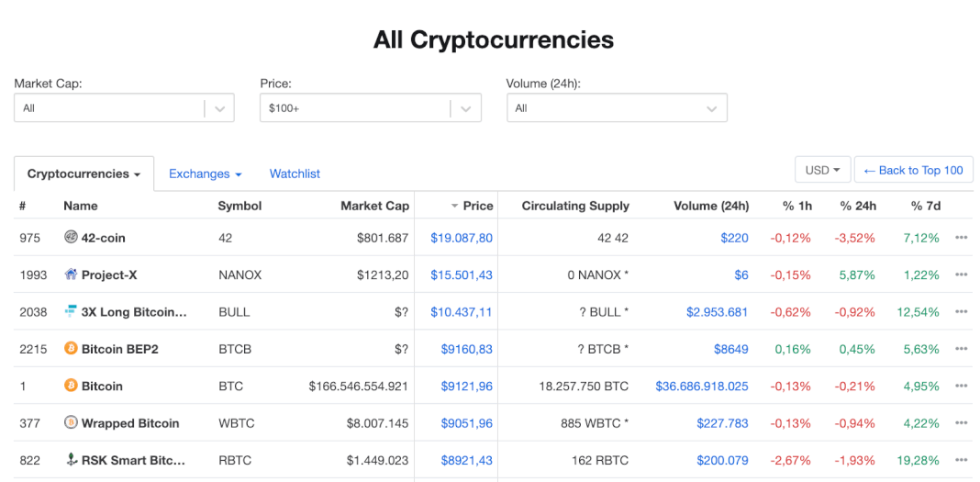Image resolution: width=980 pixels, height=482 pixels.
Task: Open more options for the BULL row
Action: click(x=962, y=312)
